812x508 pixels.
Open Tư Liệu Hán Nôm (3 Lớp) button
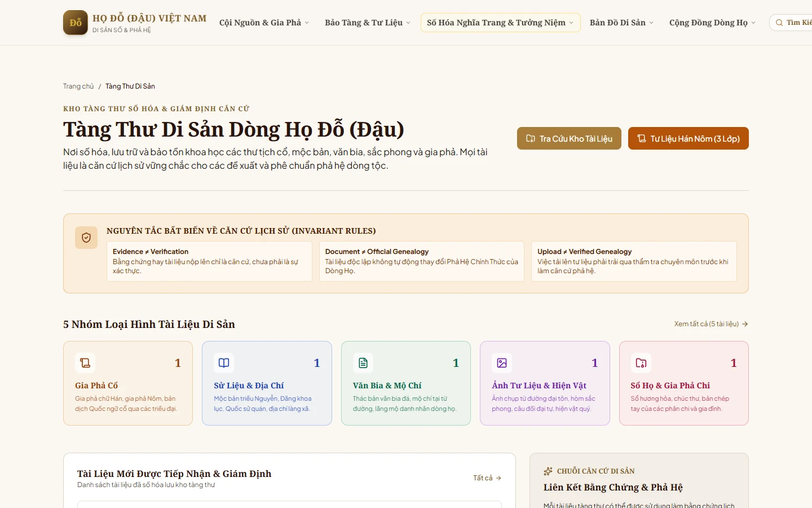coord(689,138)
